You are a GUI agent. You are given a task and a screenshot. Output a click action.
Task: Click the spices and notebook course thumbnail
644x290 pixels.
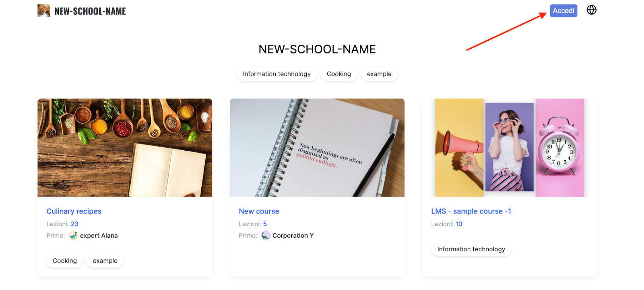tap(125, 148)
